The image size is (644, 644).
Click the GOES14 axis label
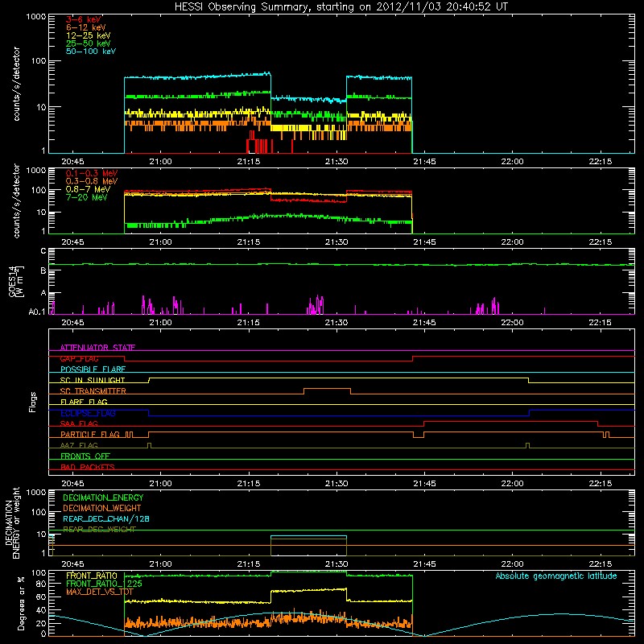coord(16,281)
